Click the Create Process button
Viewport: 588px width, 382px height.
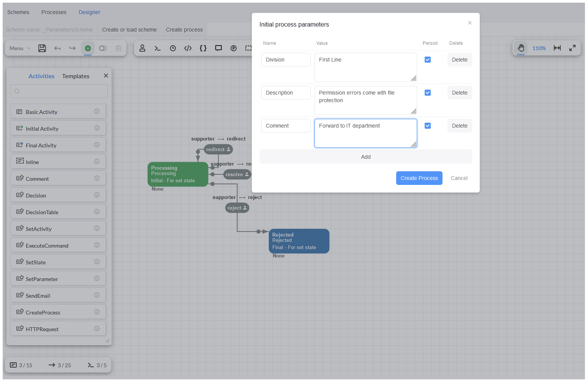click(419, 178)
